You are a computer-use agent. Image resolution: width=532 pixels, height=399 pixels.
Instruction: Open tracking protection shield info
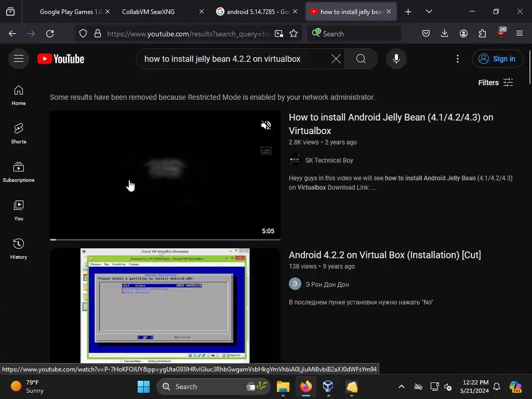pos(83,34)
